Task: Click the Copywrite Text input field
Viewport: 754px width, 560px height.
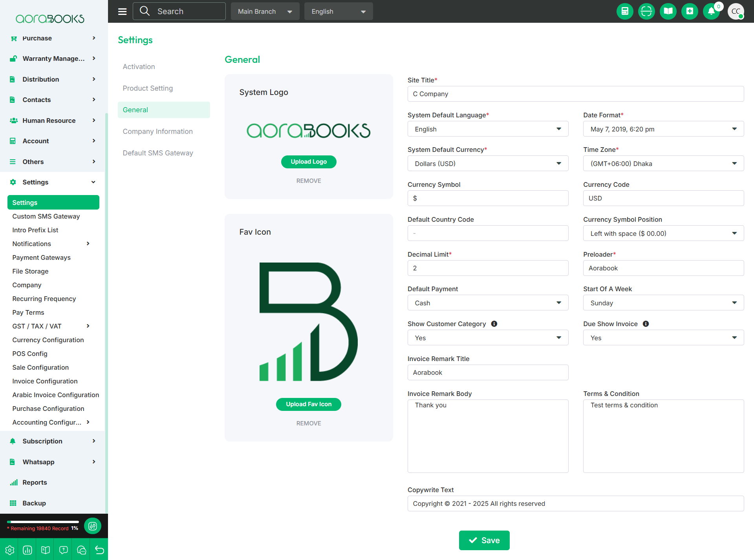Action: coord(576,503)
